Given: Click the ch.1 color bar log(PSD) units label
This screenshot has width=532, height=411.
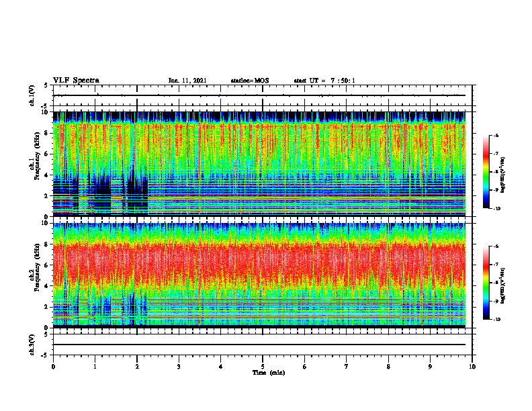Looking at the screenshot, I should click(x=503, y=175).
